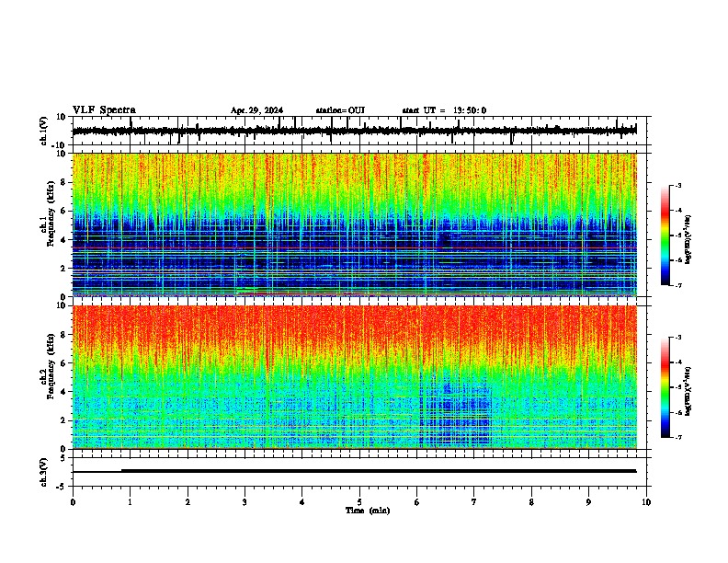The height and width of the screenshot is (563, 728).
Task: Click time axis tick label 0
Action: (73, 502)
